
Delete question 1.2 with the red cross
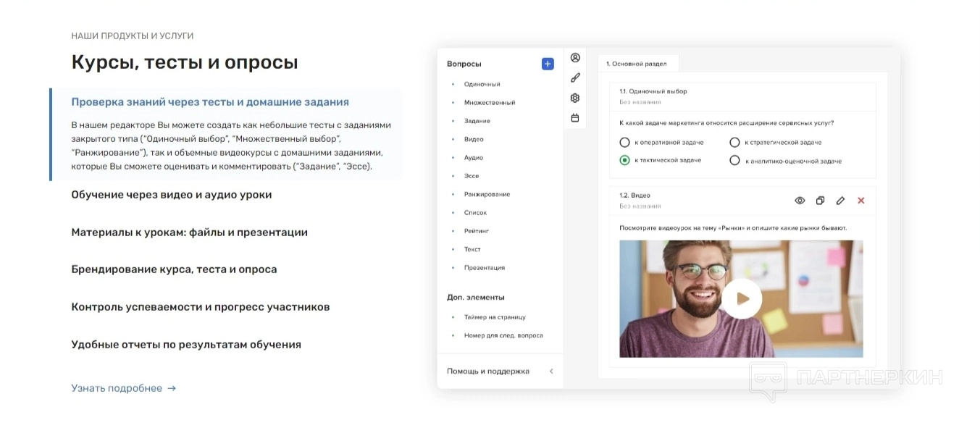pyautogui.click(x=861, y=201)
